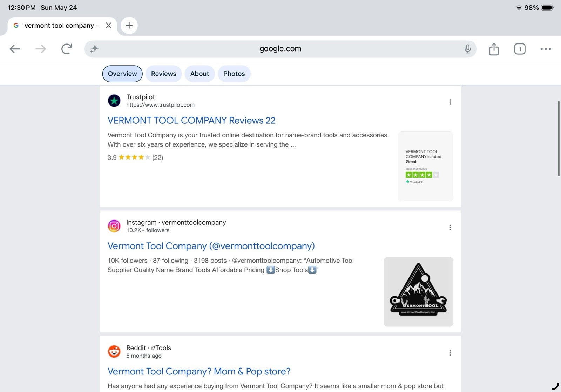This screenshot has height=392, width=561.
Task: Click the Vermont Tool mountain logo thumbnail
Action: pos(418,292)
